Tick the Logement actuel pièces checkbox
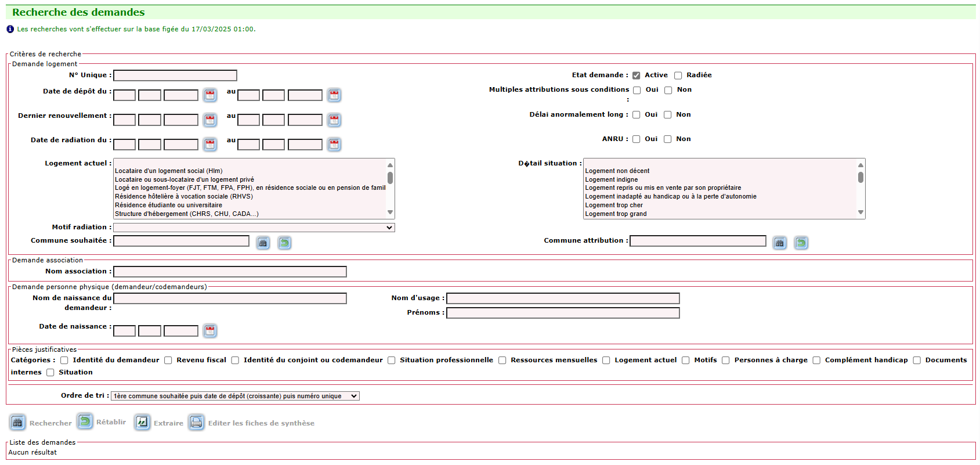 point(606,361)
